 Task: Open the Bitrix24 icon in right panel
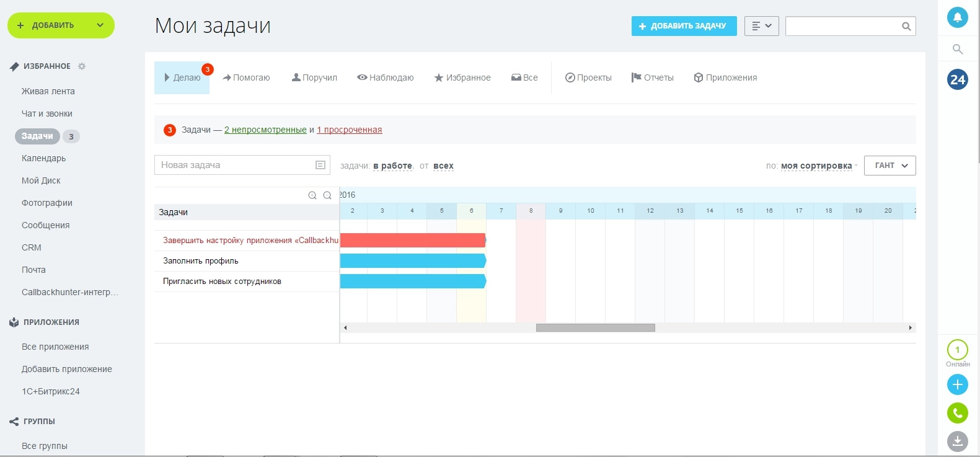(957, 79)
